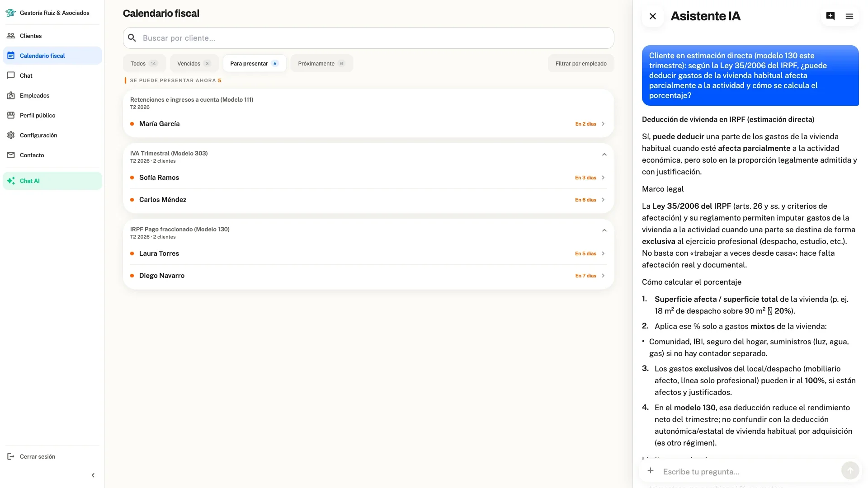
Task: Click the user question message bubble
Action: click(x=750, y=75)
